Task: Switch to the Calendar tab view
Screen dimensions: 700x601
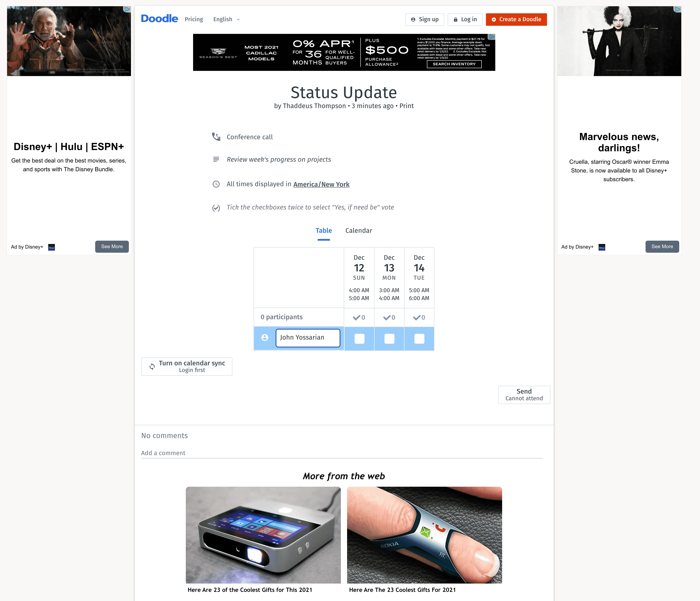Action: 358,230
